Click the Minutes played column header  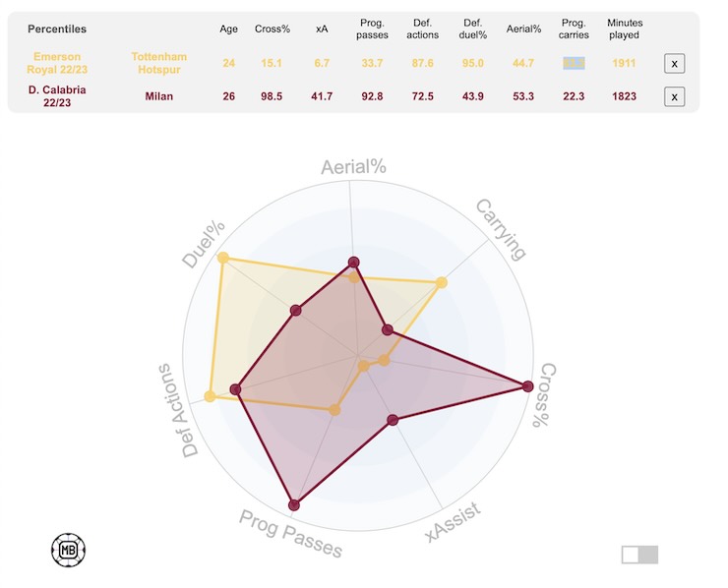tap(624, 29)
